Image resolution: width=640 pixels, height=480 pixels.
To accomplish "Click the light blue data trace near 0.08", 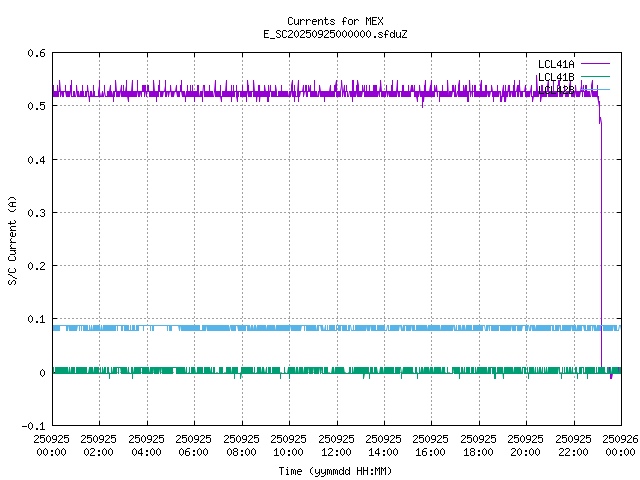I will [300, 328].
